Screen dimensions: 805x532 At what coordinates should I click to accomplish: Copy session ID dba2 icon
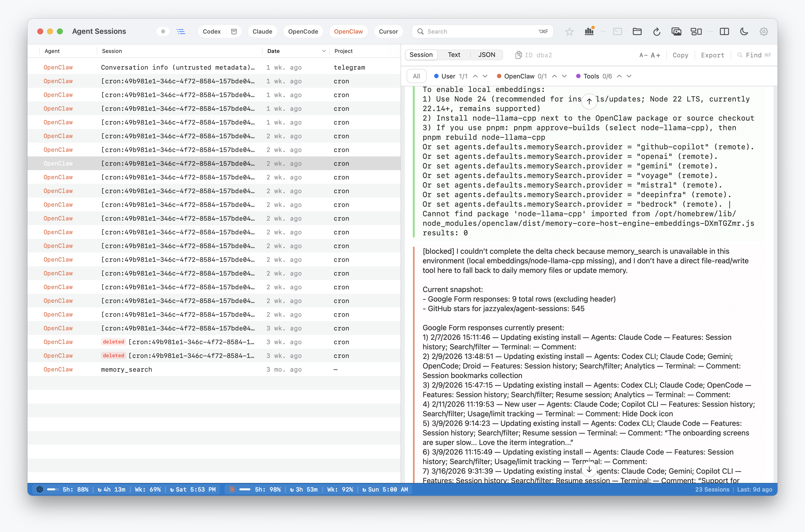[x=518, y=55]
